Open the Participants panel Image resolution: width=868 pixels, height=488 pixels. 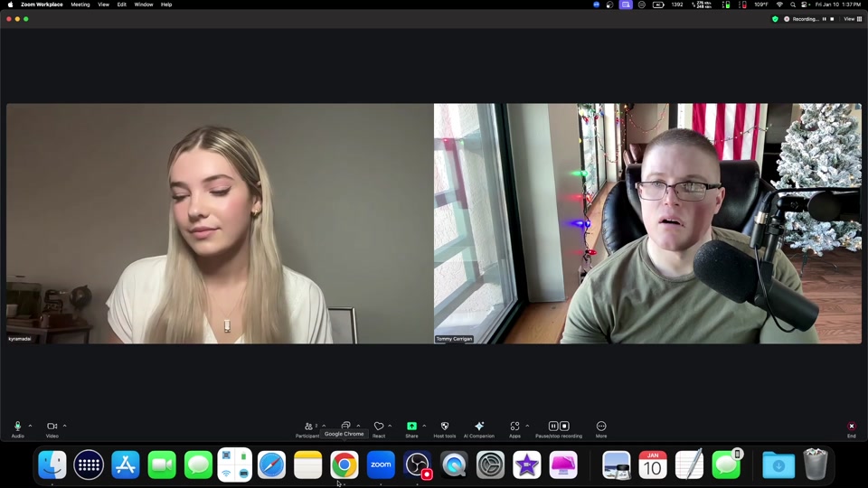point(309,427)
